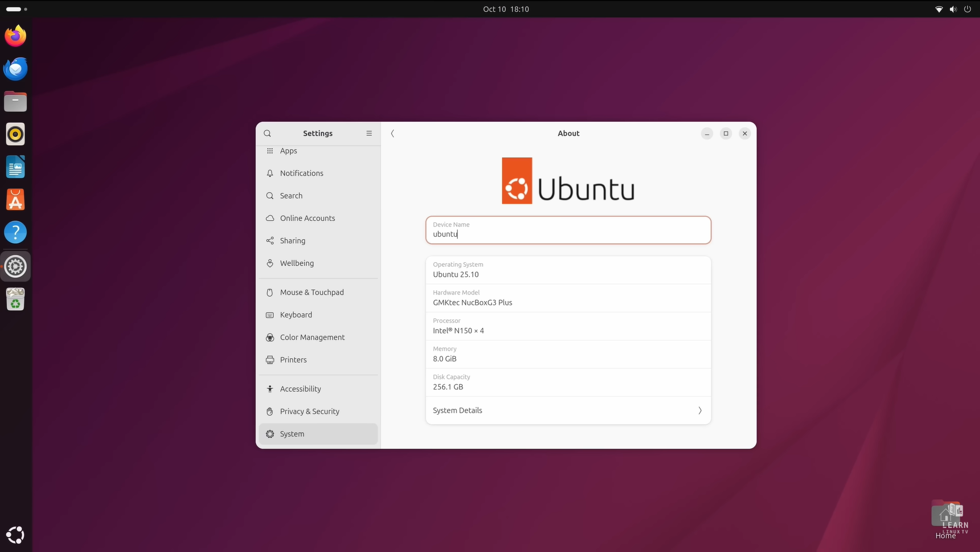Click the Wi-Fi icon in top bar
This screenshot has height=552, width=980.
[x=939, y=9]
